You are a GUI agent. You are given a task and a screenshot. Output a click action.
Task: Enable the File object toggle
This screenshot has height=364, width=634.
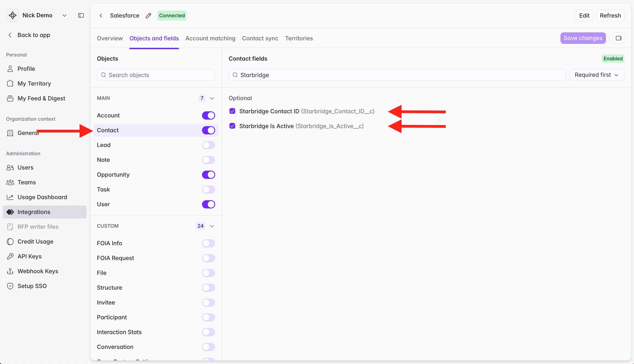(x=209, y=273)
